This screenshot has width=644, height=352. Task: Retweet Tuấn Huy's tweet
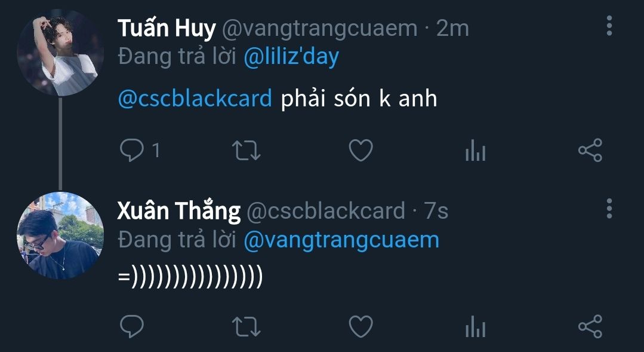click(x=246, y=150)
